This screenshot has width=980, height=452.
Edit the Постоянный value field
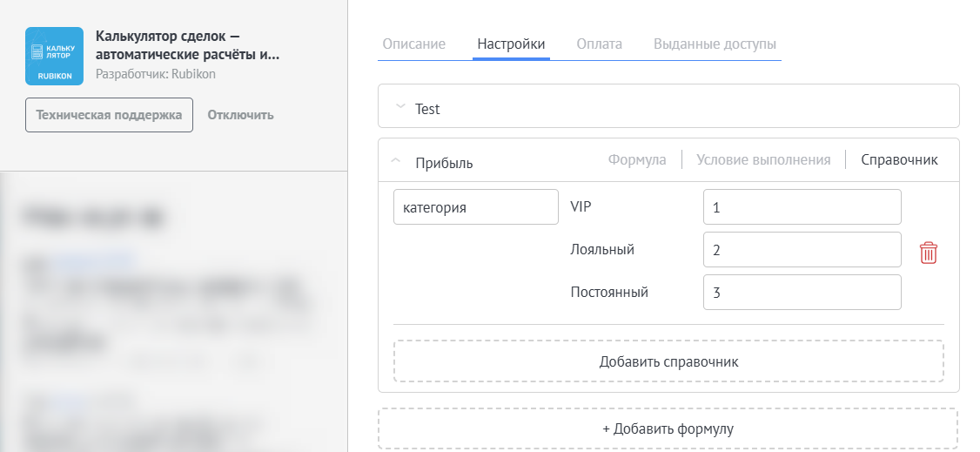[x=802, y=292]
